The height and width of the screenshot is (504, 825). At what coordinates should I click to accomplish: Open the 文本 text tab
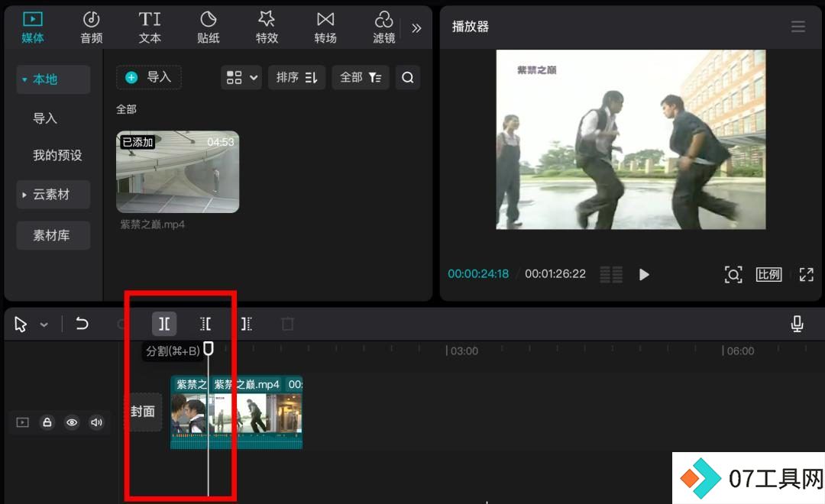point(150,28)
